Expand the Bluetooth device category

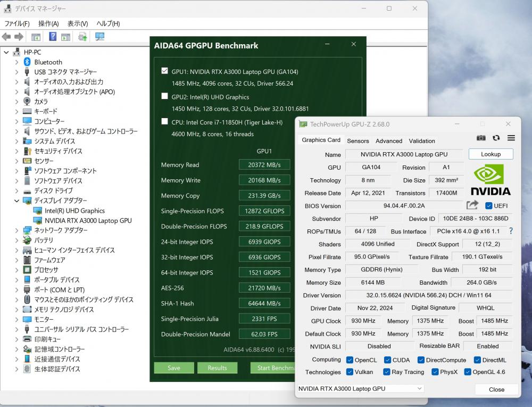click(x=16, y=62)
